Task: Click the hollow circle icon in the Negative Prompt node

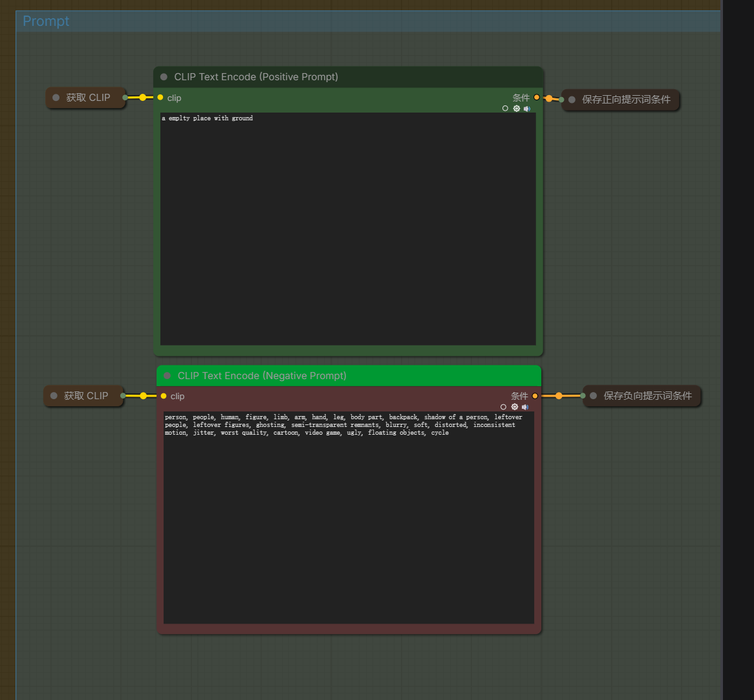Action: [503, 406]
